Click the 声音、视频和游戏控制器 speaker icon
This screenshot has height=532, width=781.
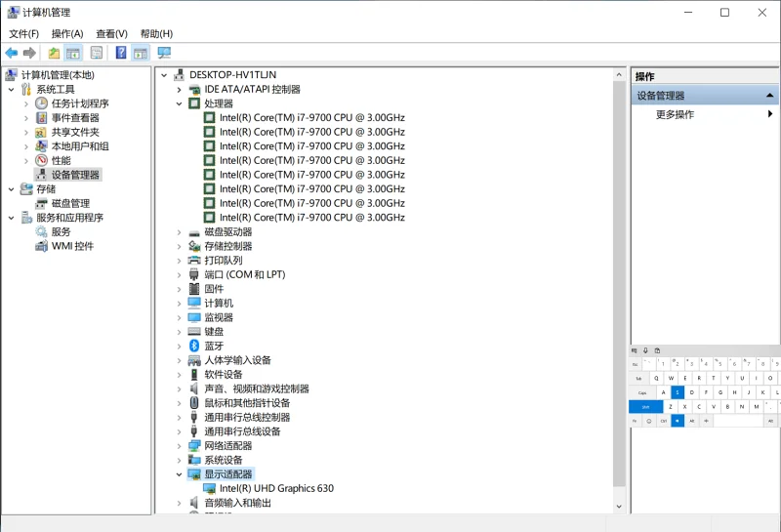point(194,389)
